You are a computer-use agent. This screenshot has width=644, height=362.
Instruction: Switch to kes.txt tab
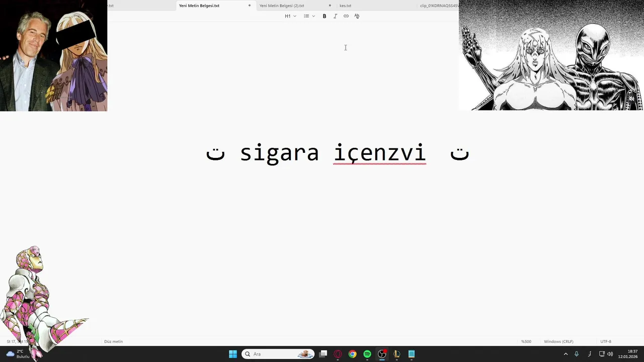345,6
